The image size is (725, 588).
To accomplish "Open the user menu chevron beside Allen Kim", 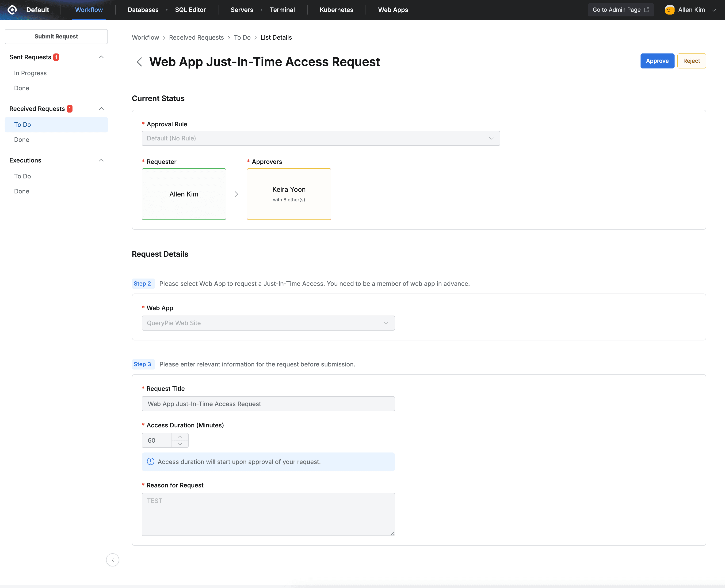I will [714, 10].
